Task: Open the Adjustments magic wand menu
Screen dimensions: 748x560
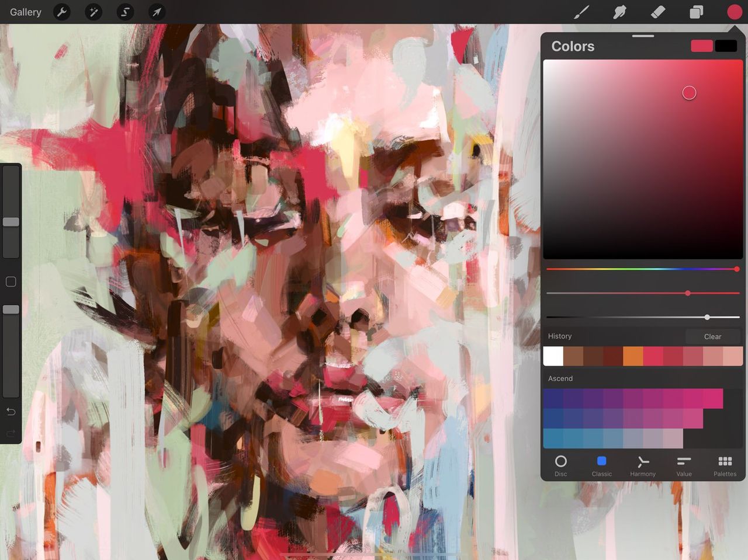Action: click(x=93, y=12)
